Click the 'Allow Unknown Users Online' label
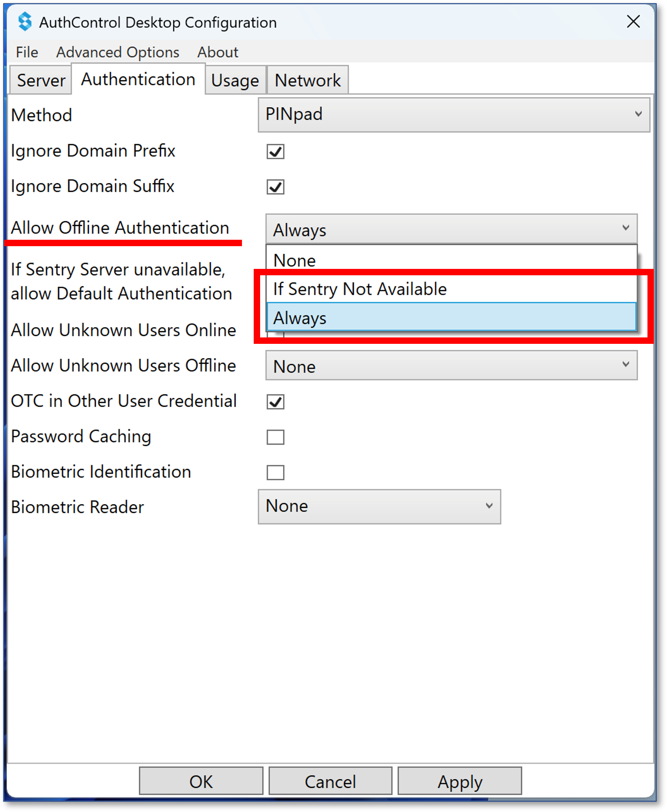Image resolution: width=667 pixels, height=812 pixels. click(x=123, y=330)
